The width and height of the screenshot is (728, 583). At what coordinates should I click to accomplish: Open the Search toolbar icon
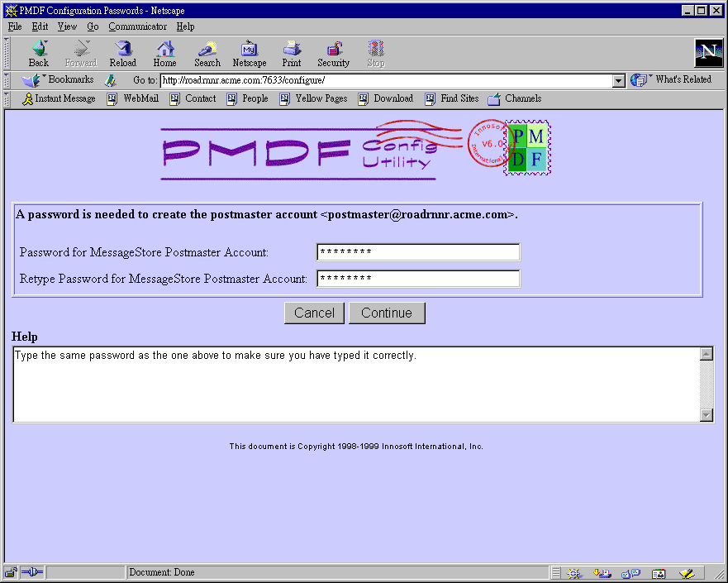[207, 53]
